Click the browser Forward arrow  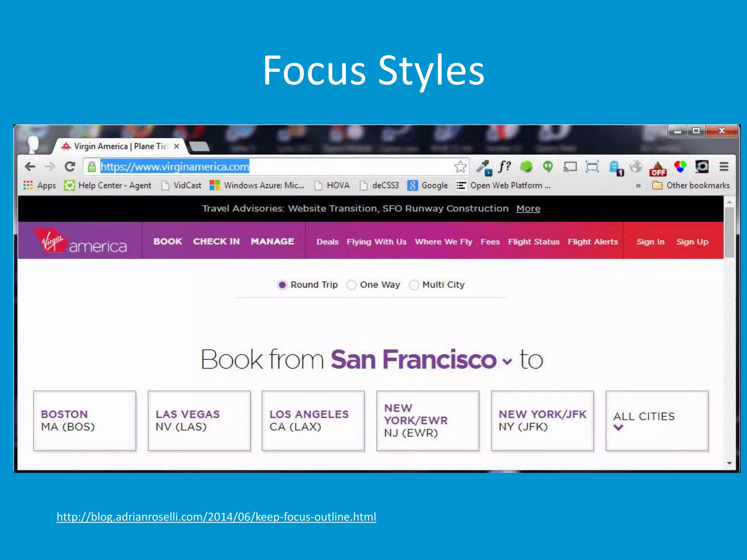coord(50,167)
